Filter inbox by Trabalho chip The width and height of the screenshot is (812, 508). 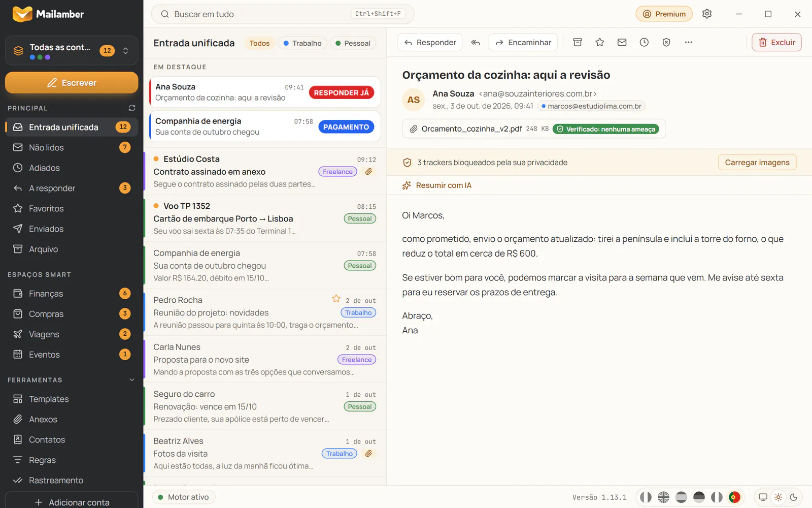(x=302, y=43)
